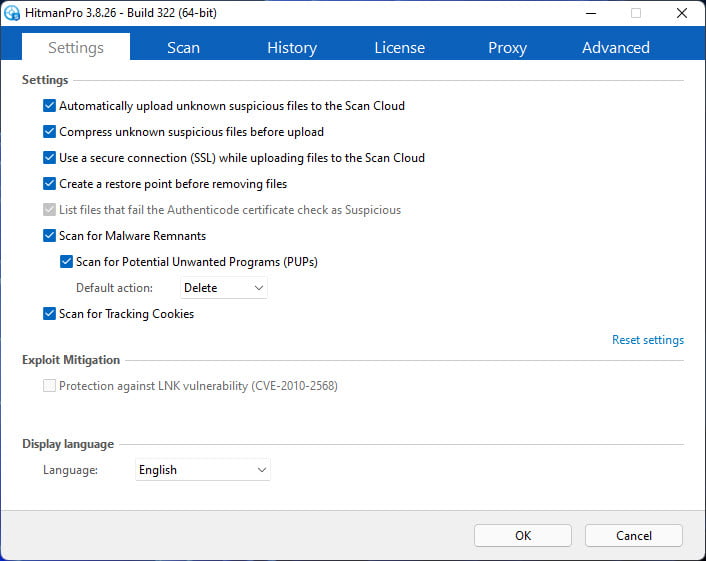Uncheck automatic upload to Scan Cloud
The width and height of the screenshot is (706, 561).
pos(50,106)
